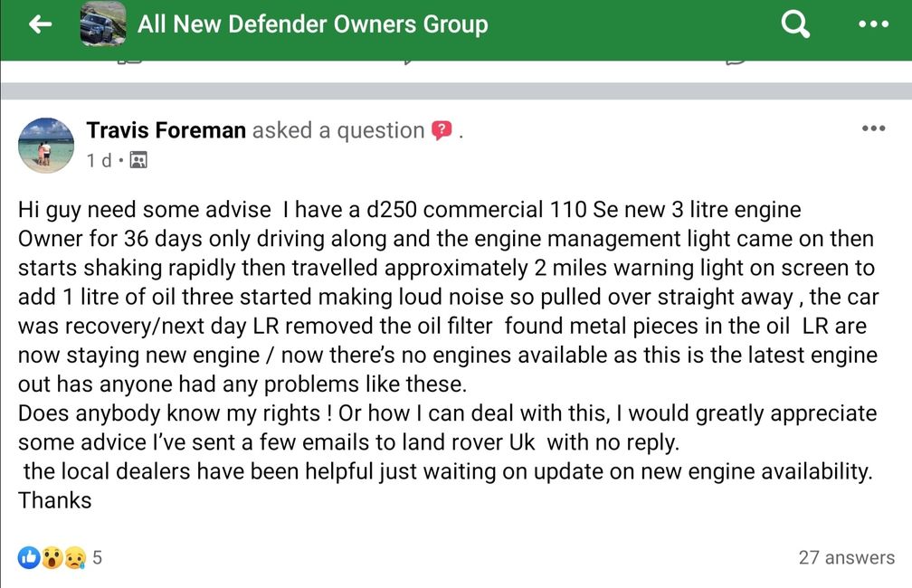The height and width of the screenshot is (588, 912).
Task: Tap the sad crying reaction emoji
Action: 74,557
